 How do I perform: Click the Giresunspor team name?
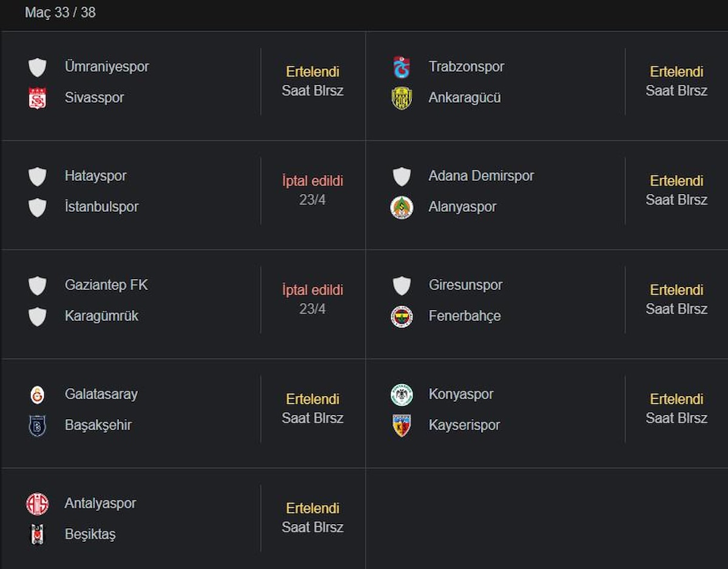pos(465,285)
